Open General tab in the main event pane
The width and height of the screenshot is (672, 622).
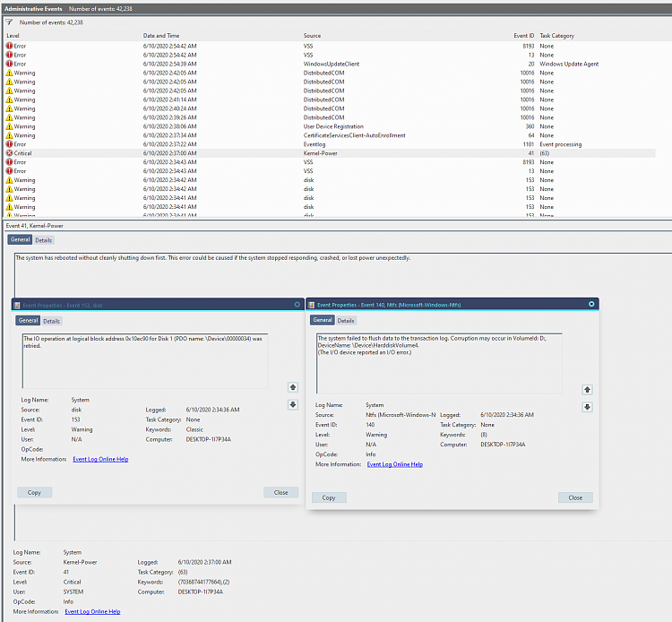[x=20, y=239]
